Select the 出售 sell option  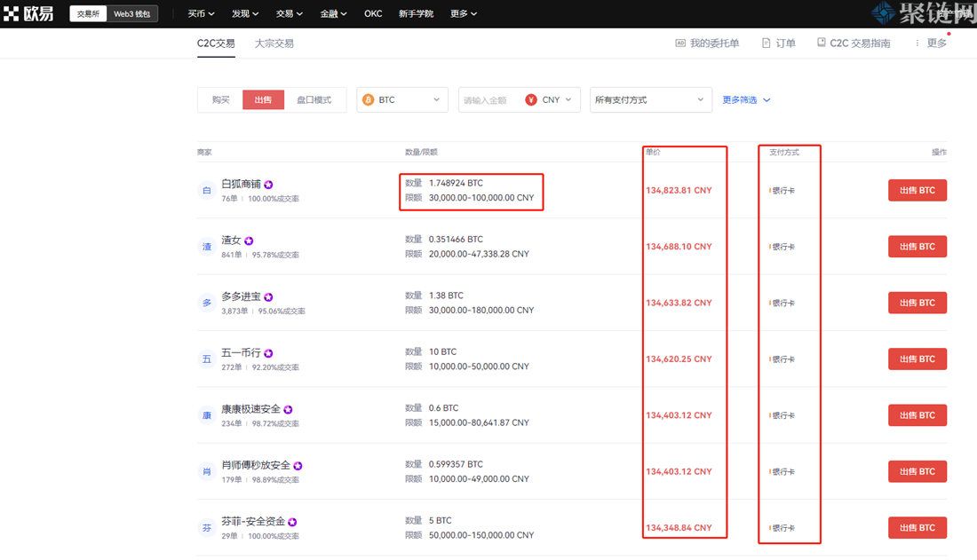click(263, 99)
